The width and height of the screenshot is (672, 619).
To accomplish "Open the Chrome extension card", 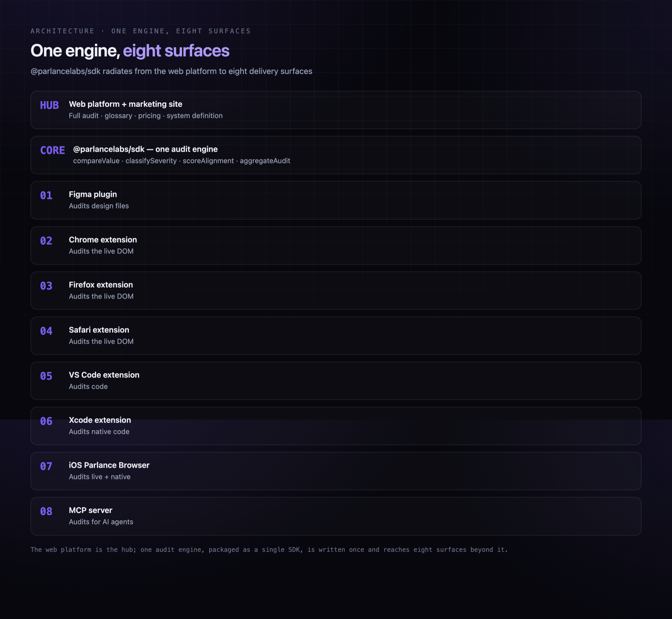I will pyautogui.click(x=336, y=246).
